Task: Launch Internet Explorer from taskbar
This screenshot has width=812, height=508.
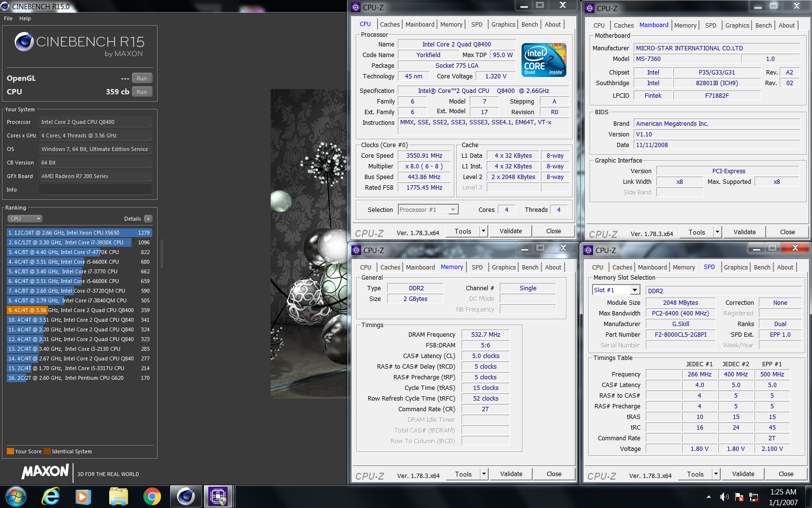Action: [50, 496]
